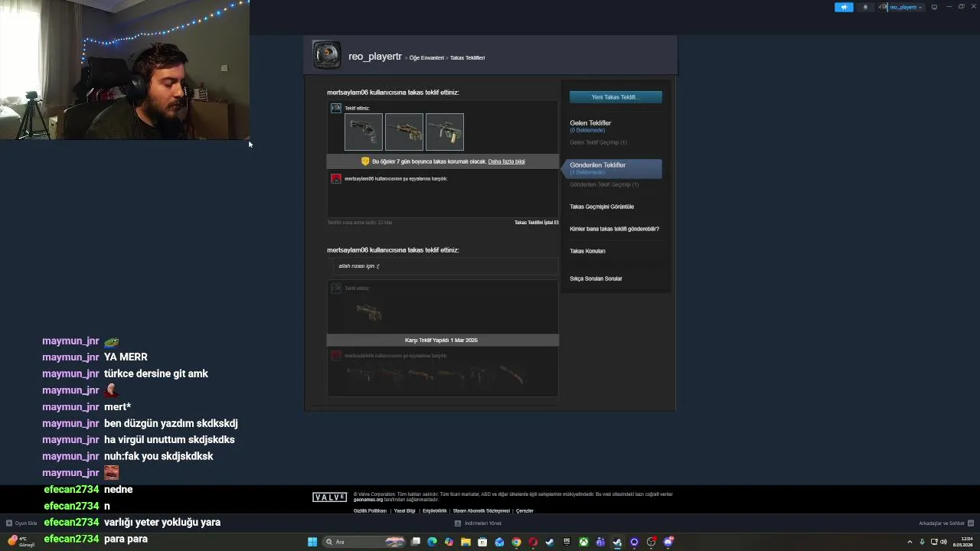This screenshot has height=551, width=980.
Task: Open Kimler bana takas teklifi gönderebilir
Action: click(x=614, y=229)
